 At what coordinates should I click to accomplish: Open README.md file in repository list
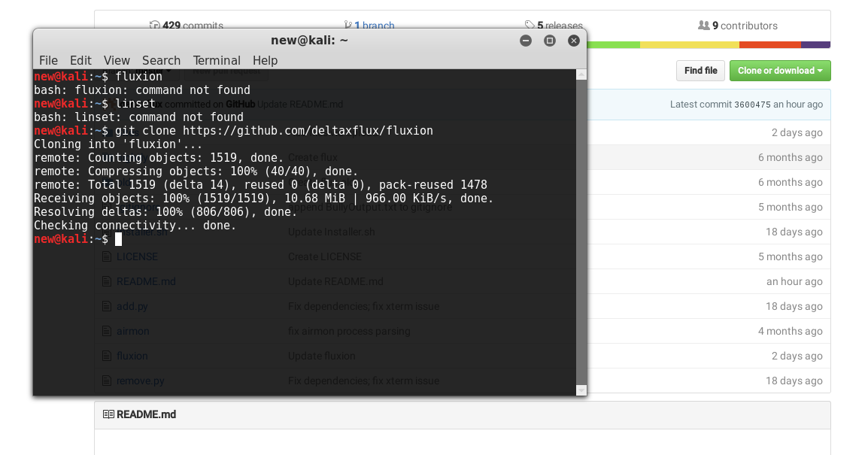coord(146,282)
